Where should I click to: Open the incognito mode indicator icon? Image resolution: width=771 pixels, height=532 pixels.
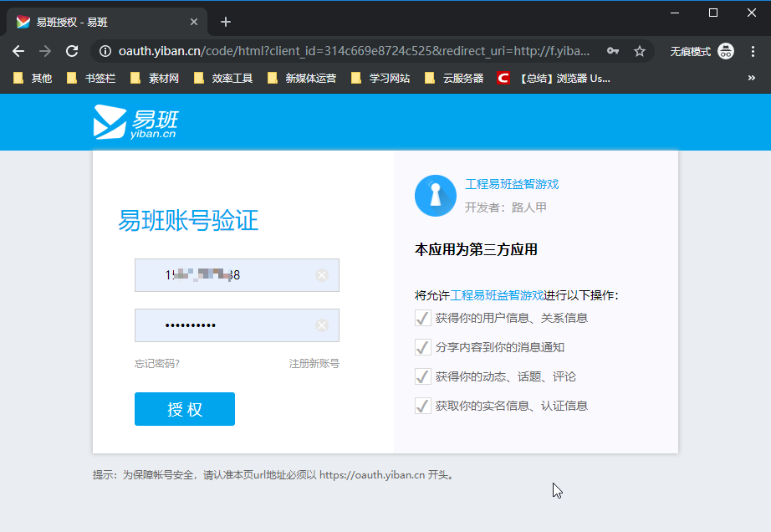click(726, 51)
